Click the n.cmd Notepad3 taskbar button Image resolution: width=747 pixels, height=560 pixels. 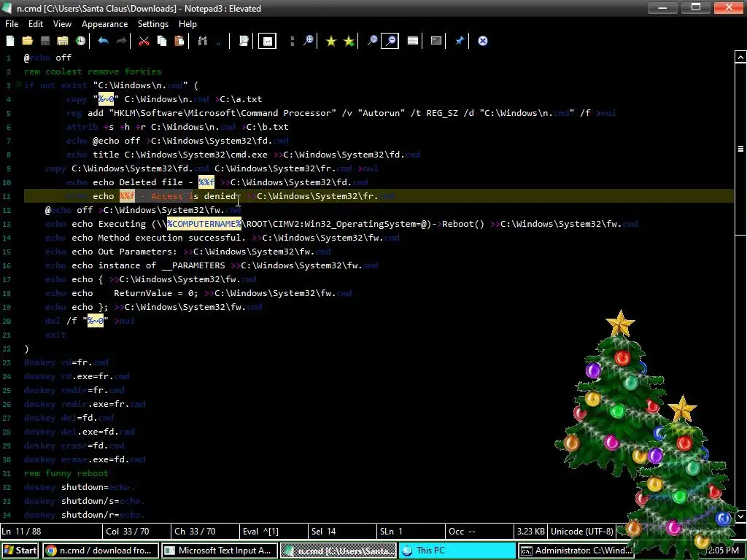coord(338,551)
